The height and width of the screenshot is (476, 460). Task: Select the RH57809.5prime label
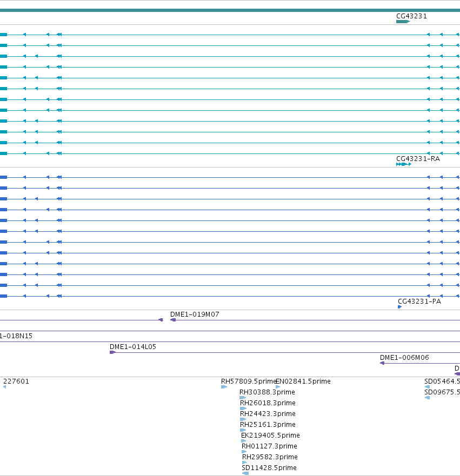(x=248, y=381)
